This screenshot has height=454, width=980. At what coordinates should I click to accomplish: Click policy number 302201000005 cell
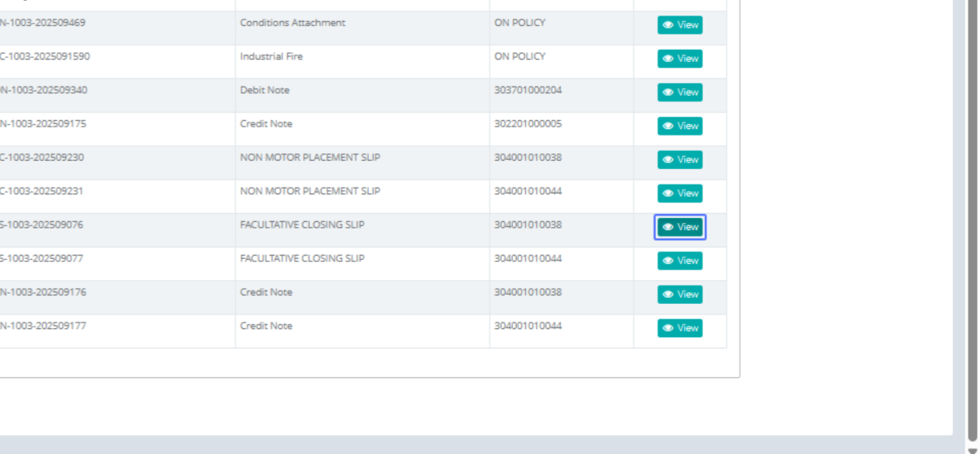pyautogui.click(x=528, y=123)
